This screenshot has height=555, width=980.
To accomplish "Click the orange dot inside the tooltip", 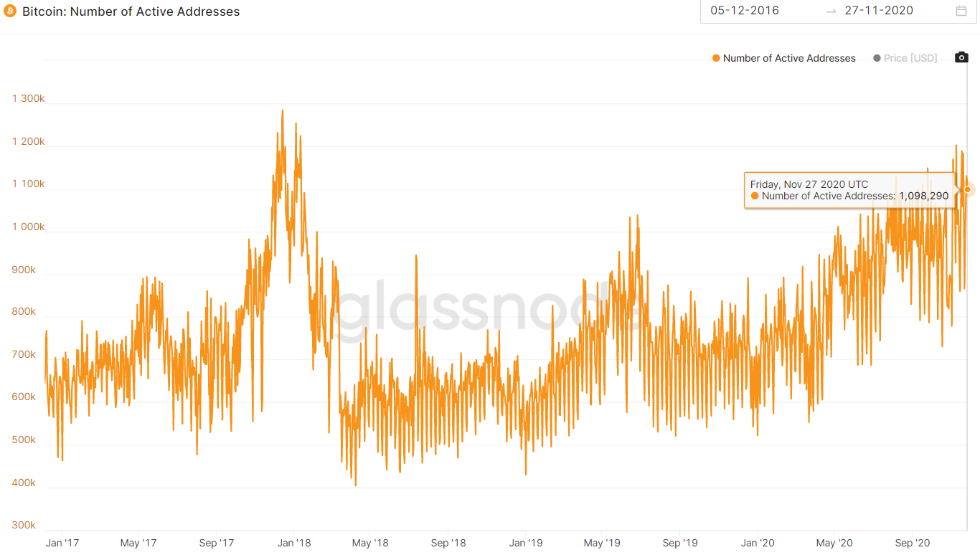I will point(755,196).
